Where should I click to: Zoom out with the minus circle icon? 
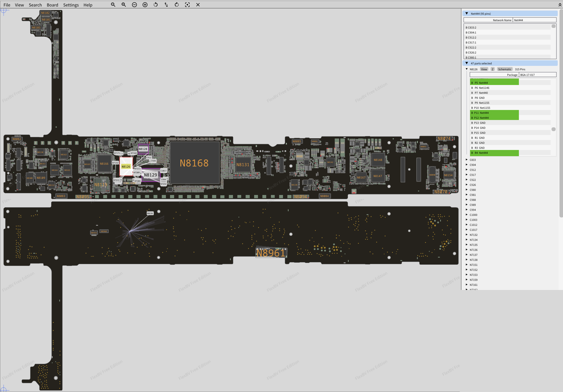coord(134,5)
